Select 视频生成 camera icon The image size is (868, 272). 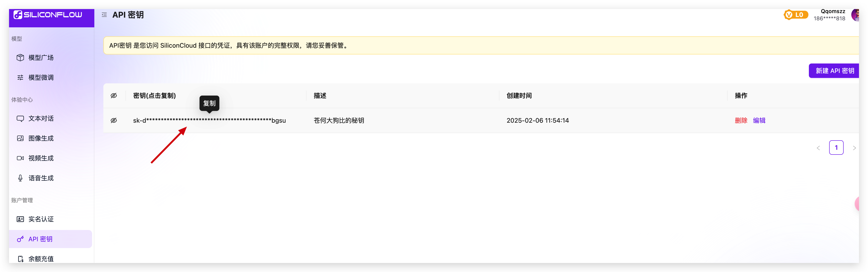click(20, 158)
